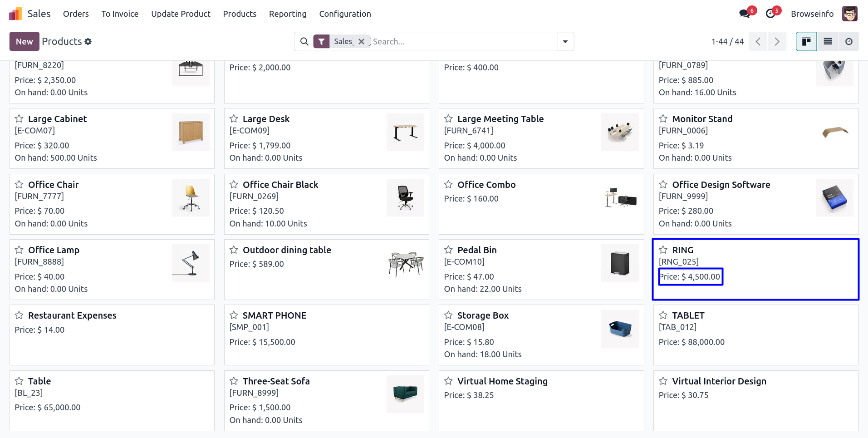Switch to Kanban view
Viewport: 868px width, 438px height.
tap(806, 42)
